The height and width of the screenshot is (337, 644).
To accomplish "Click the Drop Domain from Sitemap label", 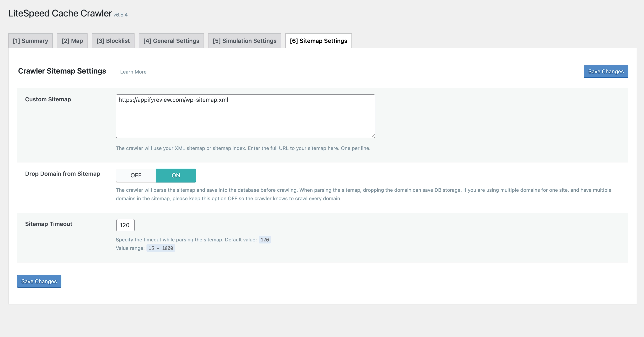I will pos(62,173).
